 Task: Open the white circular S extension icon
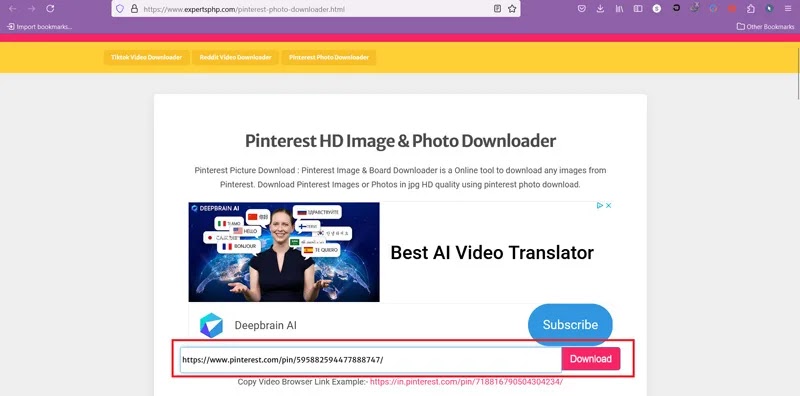[657, 9]
